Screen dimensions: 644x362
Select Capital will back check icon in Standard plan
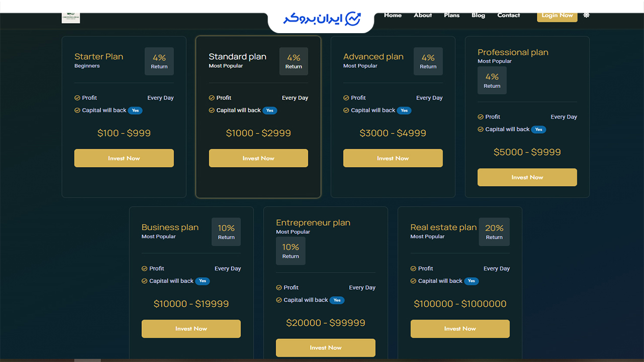(x=212, y=110)
